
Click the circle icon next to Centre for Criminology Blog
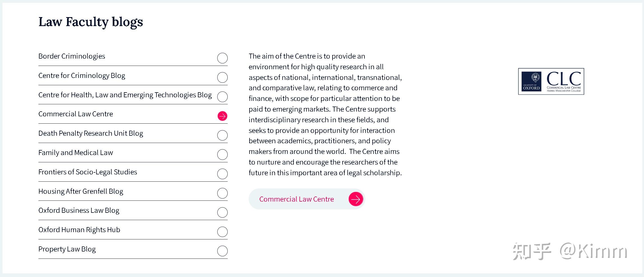pyautogui.click(x=222, y=77)
